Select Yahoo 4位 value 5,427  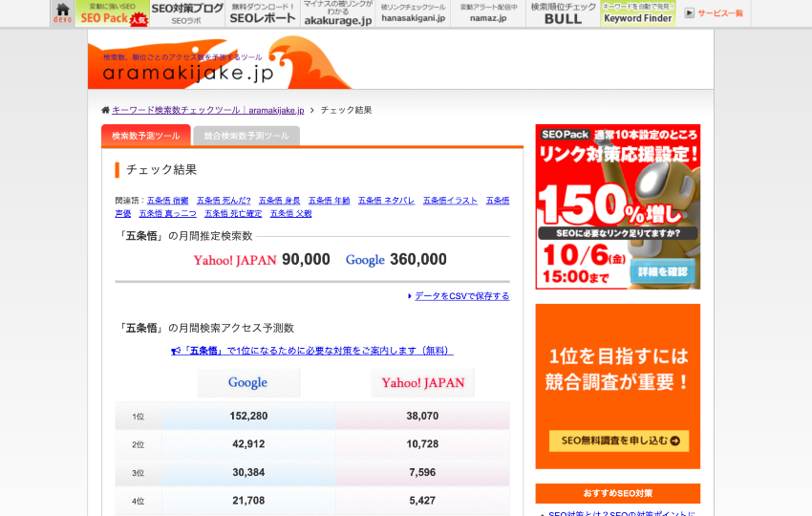click(422, 501)
